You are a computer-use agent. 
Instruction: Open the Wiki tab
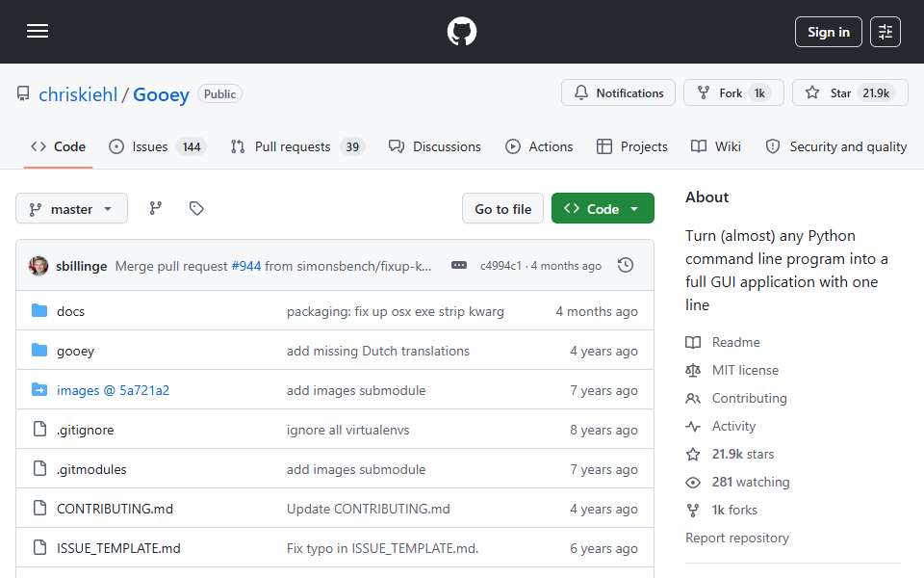tap(715, 146)
